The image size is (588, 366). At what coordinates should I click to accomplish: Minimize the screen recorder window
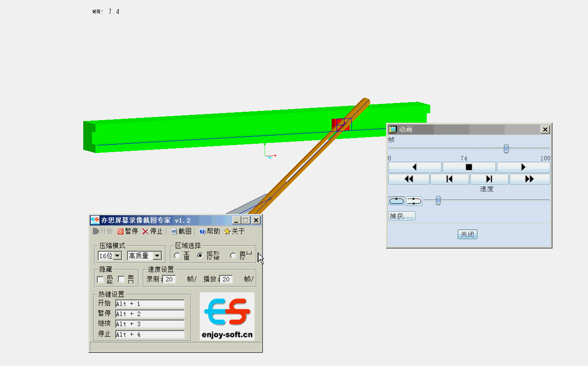tap(236, 220)
